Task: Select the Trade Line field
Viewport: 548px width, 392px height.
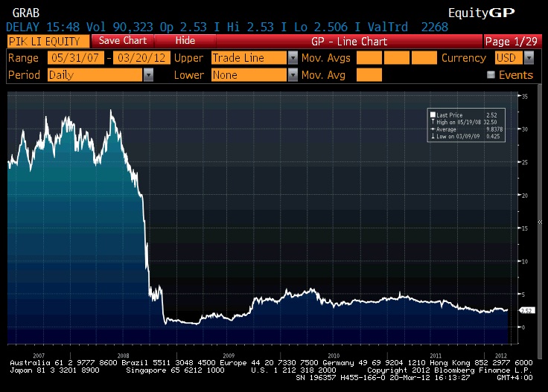Action: pos(249,57)
